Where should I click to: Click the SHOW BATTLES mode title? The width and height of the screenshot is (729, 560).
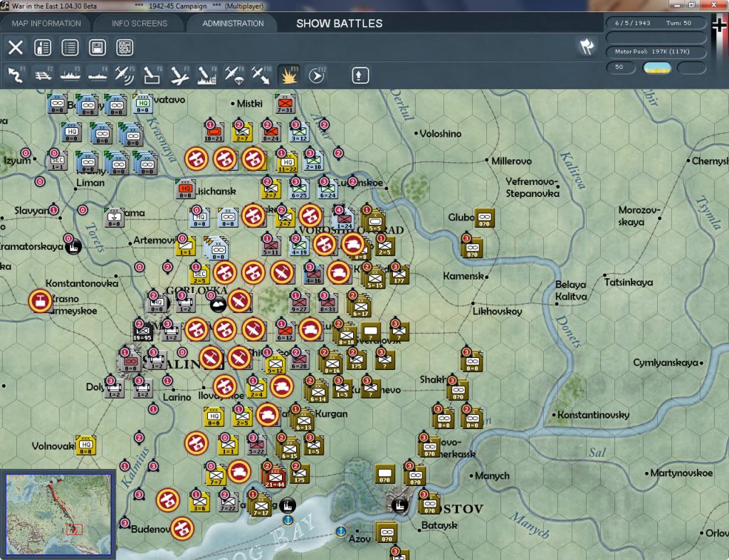(x=340, y=23)
